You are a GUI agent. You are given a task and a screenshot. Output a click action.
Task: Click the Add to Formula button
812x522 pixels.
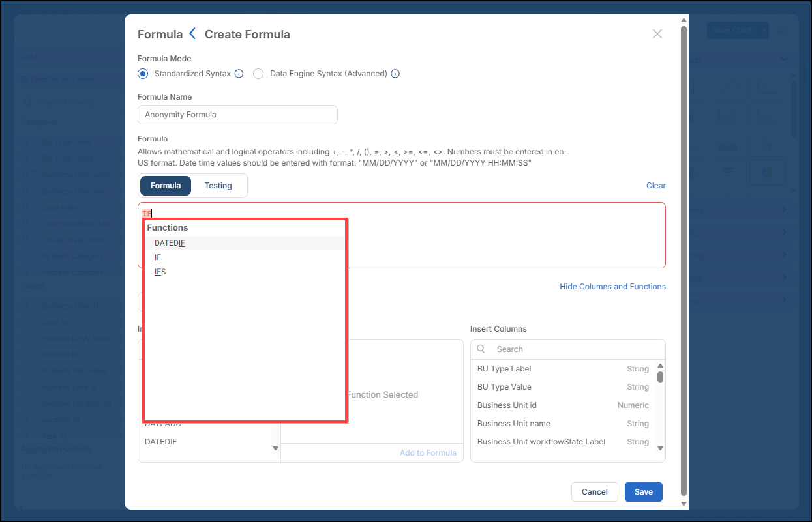[x=428, y=453]
